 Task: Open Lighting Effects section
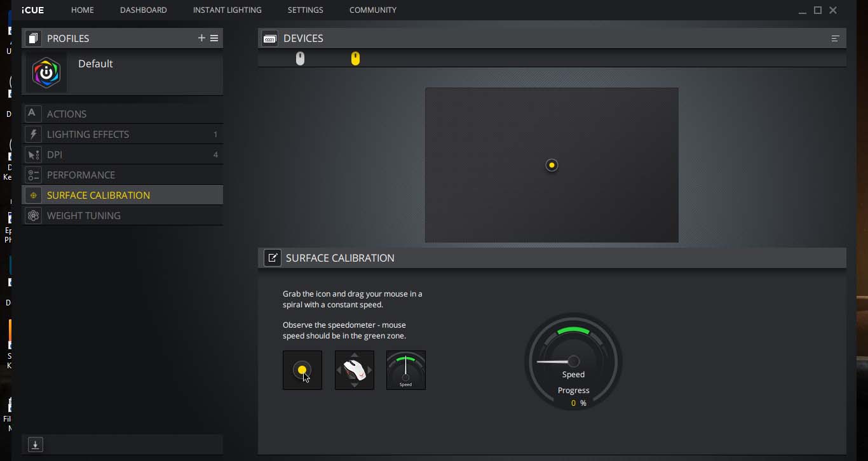pyautogui.click(x=88, y=135)
